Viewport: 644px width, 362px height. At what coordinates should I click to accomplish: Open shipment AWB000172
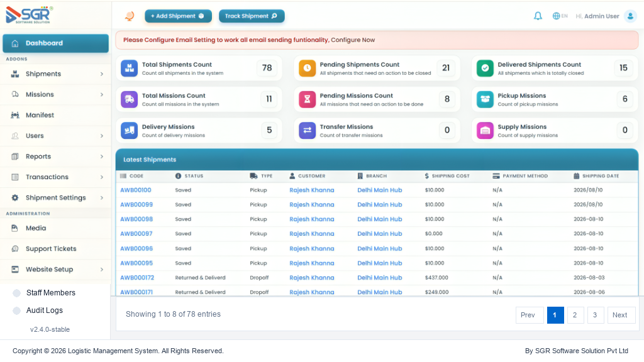(137, 278)
